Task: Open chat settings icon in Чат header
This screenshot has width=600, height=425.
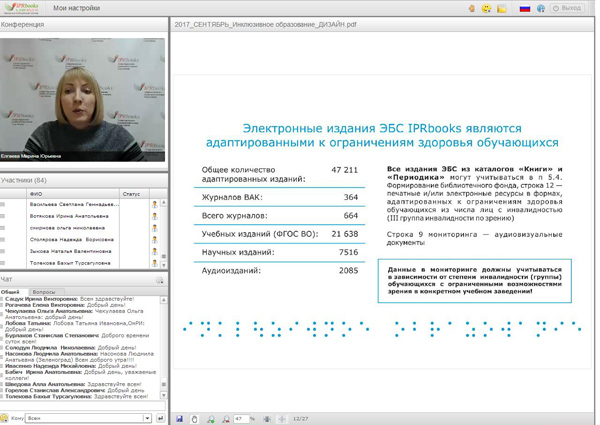Action: point(160,280)
